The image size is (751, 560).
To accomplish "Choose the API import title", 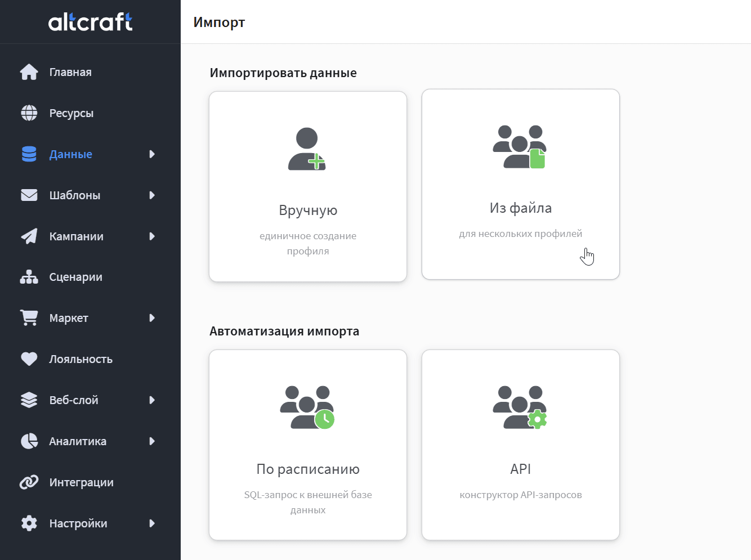I will [x=521, y=469].
